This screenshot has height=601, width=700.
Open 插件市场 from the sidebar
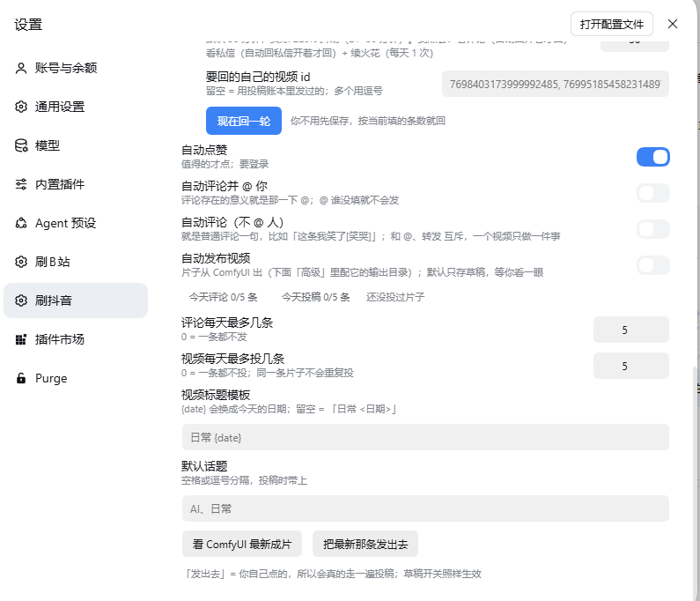[76, 339]
